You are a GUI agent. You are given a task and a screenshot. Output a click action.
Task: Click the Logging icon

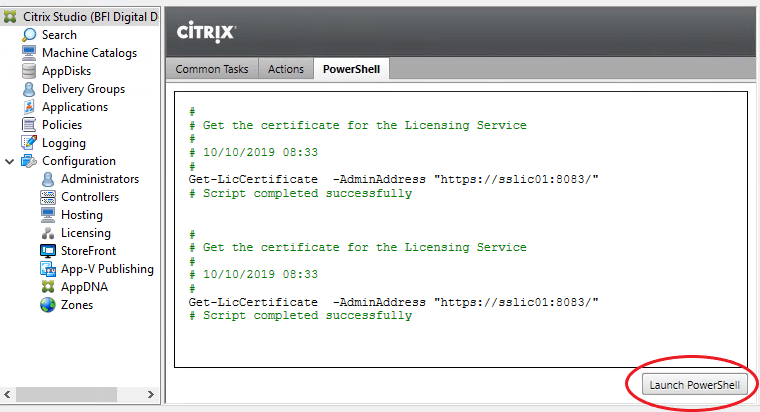pos(30,143)
